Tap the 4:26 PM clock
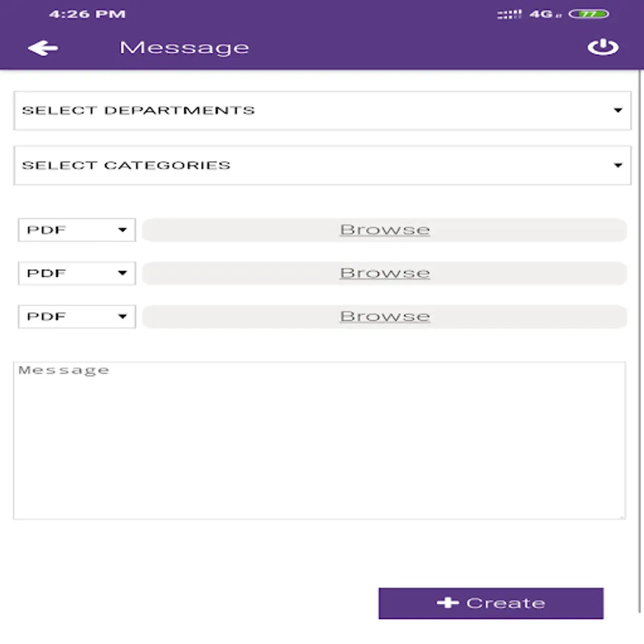Screen dimensions: 644x644 tap(87, 14)
